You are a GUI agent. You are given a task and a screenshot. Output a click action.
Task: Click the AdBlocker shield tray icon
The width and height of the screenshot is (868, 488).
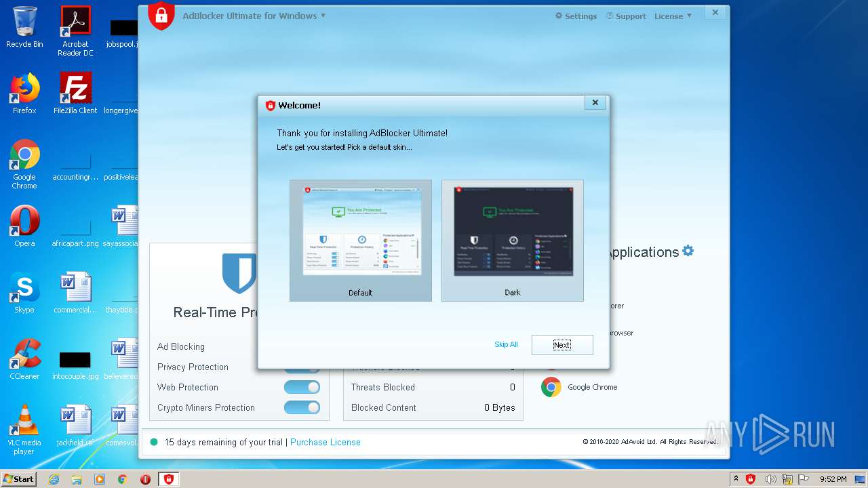point(751,479)
